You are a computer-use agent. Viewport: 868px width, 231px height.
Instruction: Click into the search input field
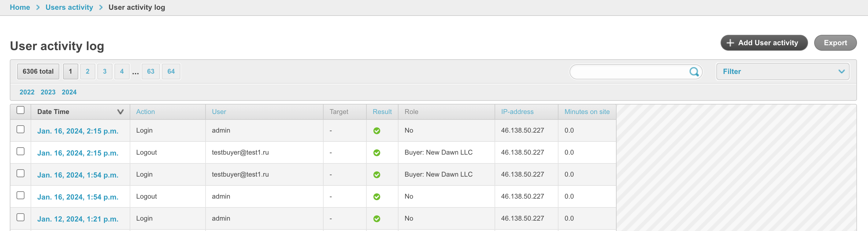629,72
